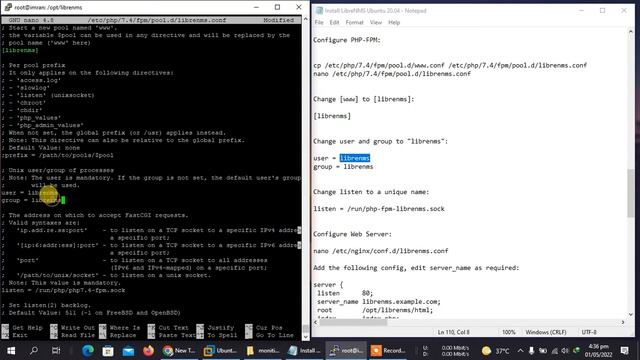This screenshot has height=360, width=640.
Task: Switch to Chrome New Tab window
Action: [x=180, y=351]
